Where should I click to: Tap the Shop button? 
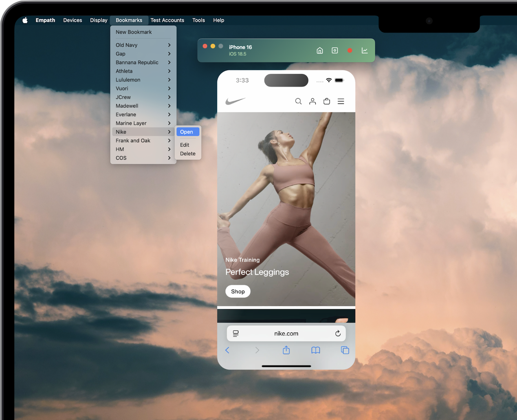[238, 291]
